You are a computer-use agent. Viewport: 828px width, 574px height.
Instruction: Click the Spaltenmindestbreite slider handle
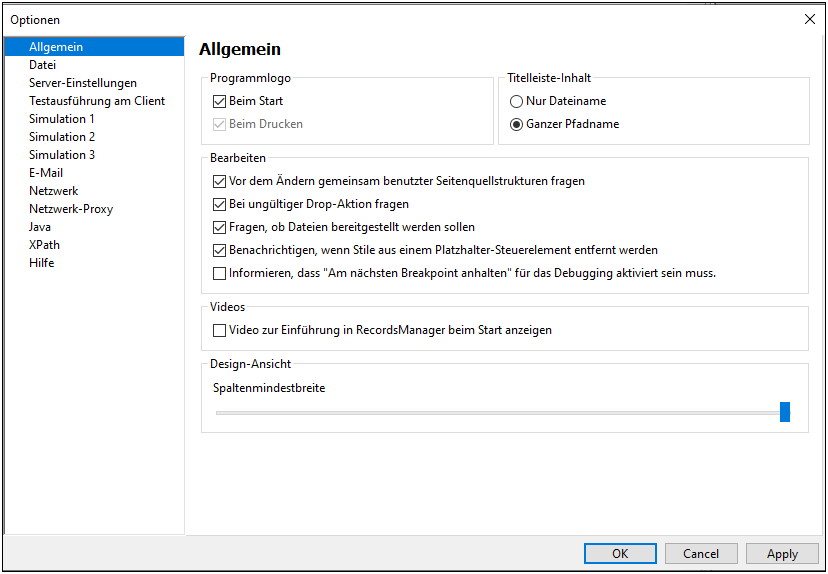pyautogui.click(x=785, y=412)
